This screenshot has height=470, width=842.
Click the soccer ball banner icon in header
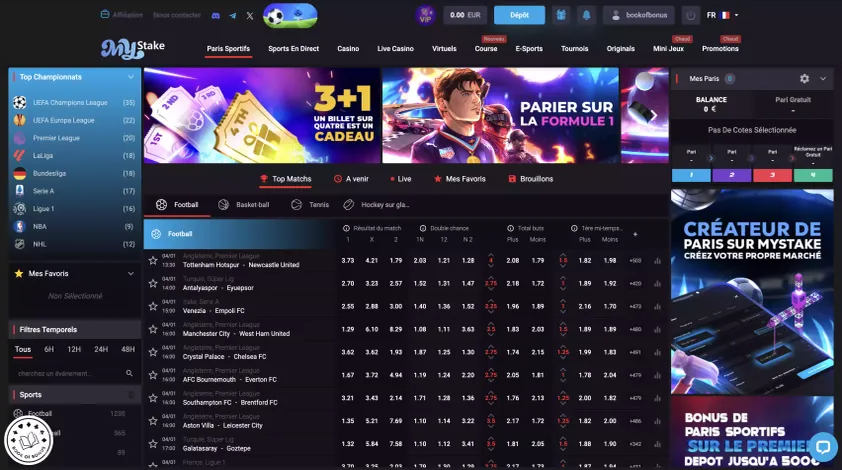coord(290,16)
